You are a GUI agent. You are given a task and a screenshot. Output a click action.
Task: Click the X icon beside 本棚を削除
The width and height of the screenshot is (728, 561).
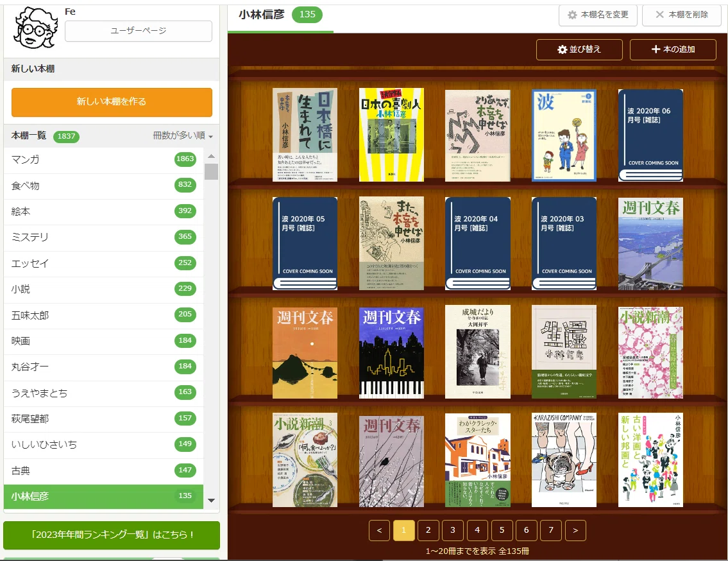659,14
